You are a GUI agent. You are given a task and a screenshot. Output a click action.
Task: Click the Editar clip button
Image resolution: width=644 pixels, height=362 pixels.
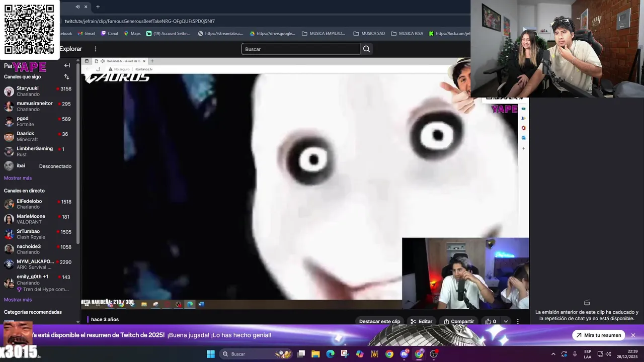[x=421, y=321]
